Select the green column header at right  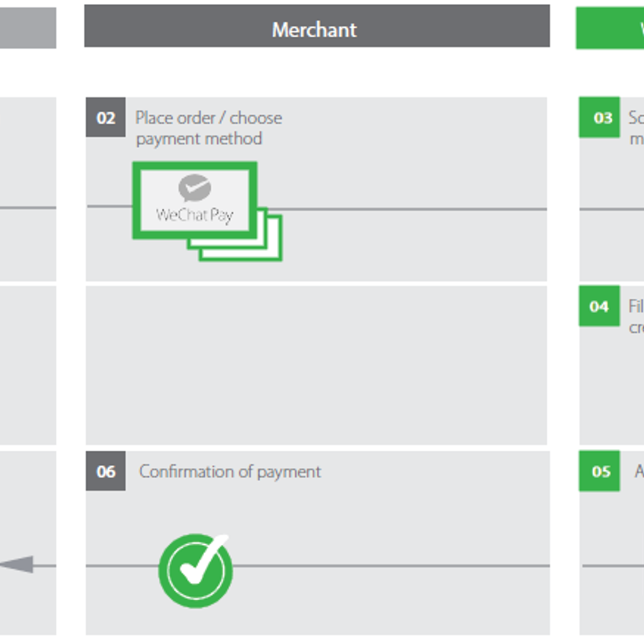click(x=610, y=28)
